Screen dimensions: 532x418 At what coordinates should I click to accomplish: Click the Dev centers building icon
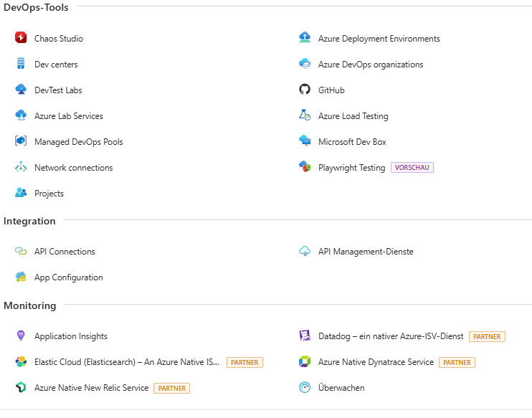click(x=21, y=65)
